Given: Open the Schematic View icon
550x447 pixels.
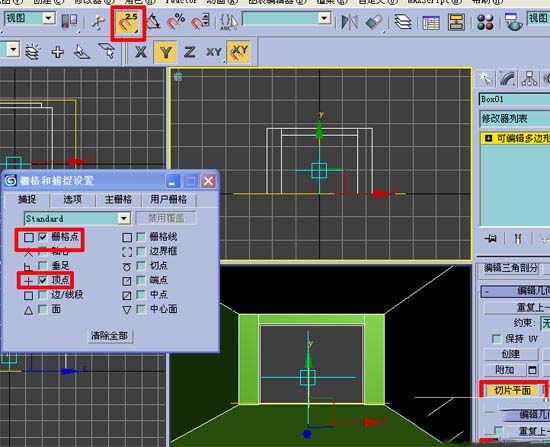Looking at the screenshot, I should coord(456,22).
